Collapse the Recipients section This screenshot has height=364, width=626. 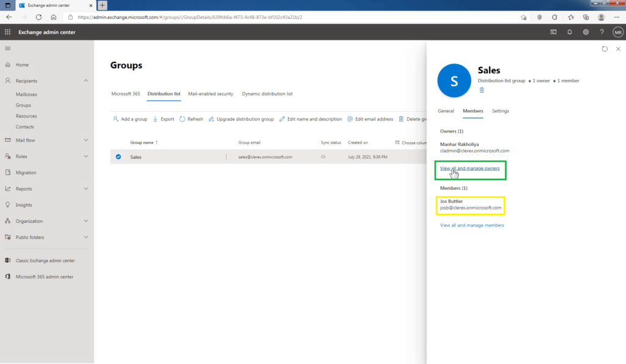coord(86,81)
